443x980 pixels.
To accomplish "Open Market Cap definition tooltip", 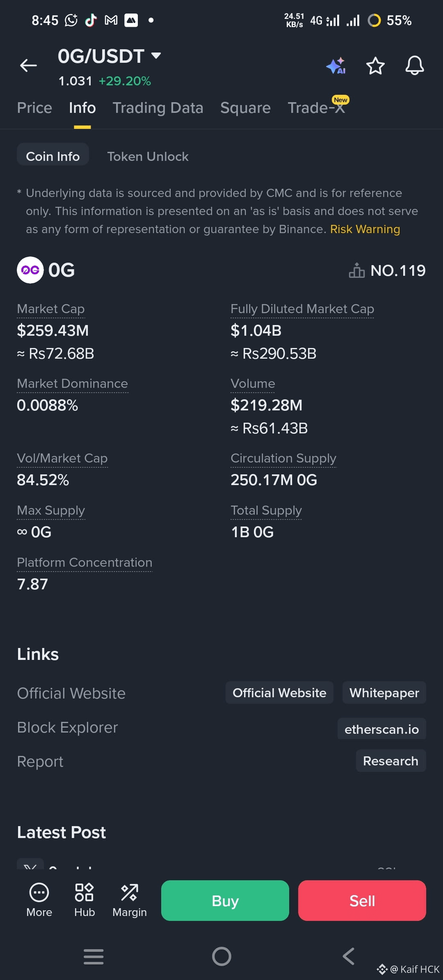I will (x=50, y=309).
